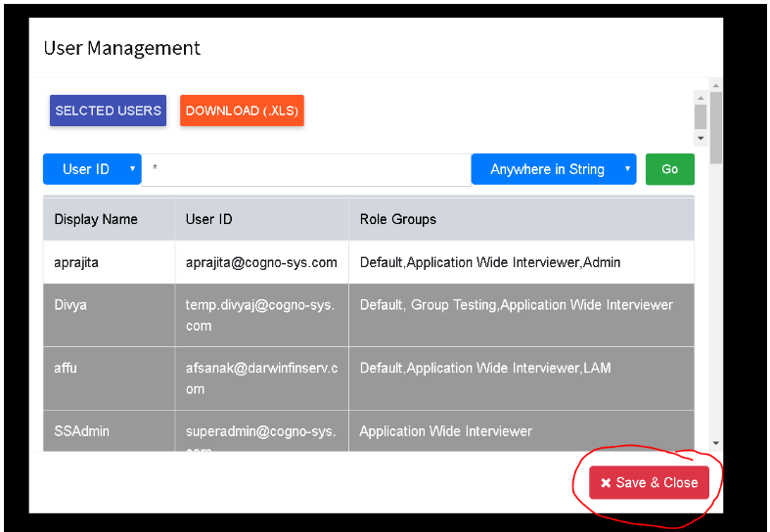The height and width of the screenshot is (532, 770).
Task: Select the affu display name cell
Action: coord(109,378)
